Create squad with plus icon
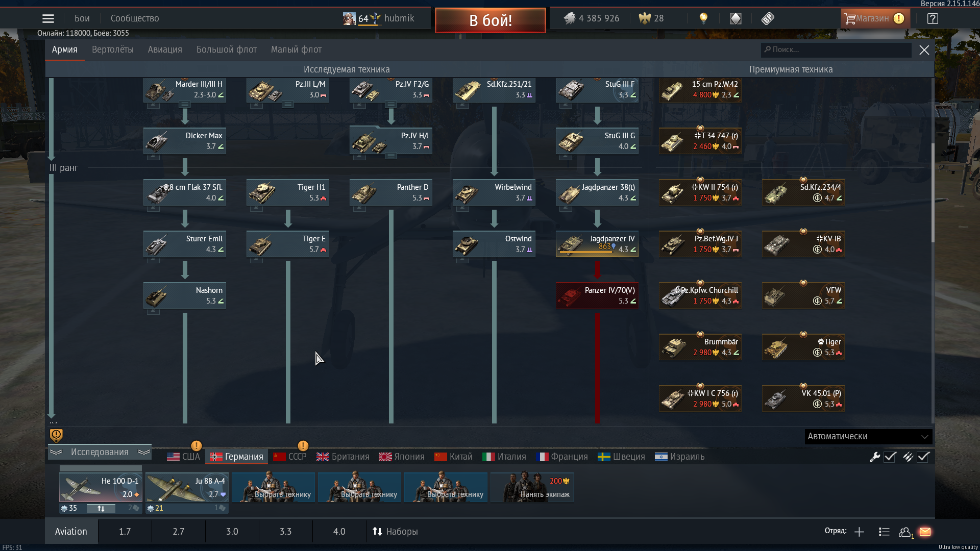The height and width of the screenshot is (551, 980). [859, 532]
